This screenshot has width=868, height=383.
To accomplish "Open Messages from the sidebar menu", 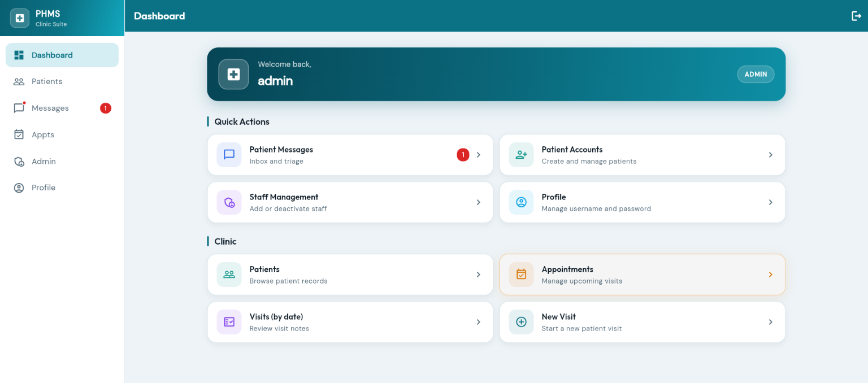I will pyautogui.click(x=62, y=108).
